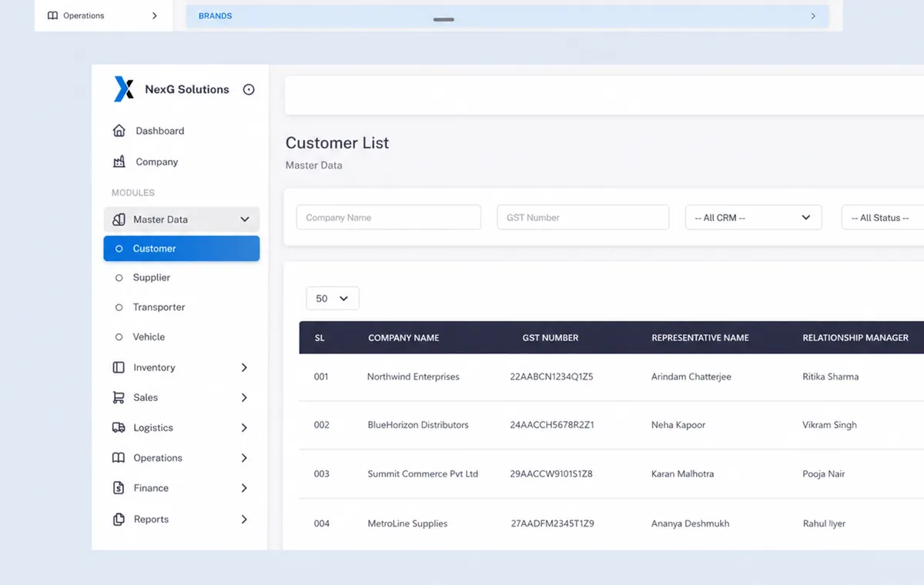The image size is (924, 585).
Task: Click the Logistics truck icon
Action: point(119,428)
